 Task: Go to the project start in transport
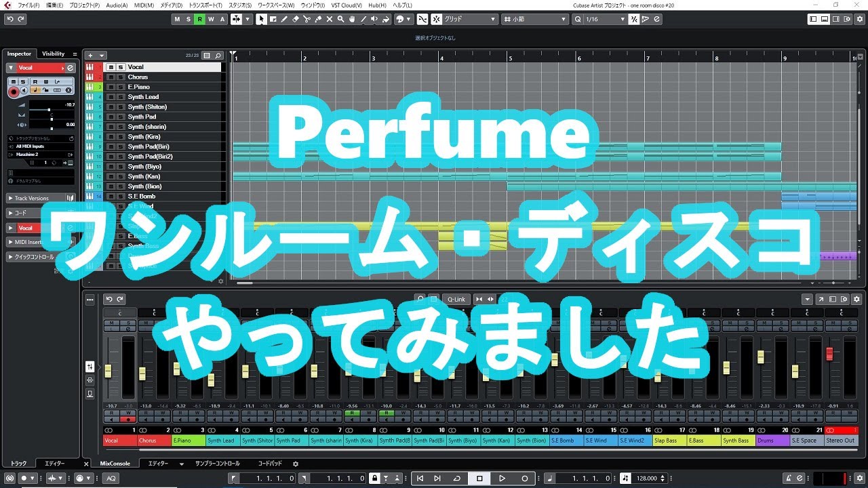[420, 478]
